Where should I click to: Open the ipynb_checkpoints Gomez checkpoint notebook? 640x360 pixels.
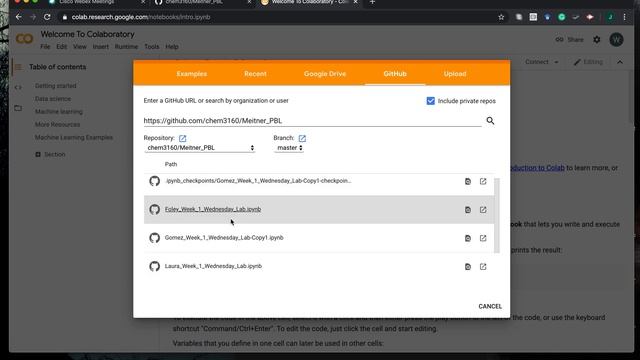(258, 181)
